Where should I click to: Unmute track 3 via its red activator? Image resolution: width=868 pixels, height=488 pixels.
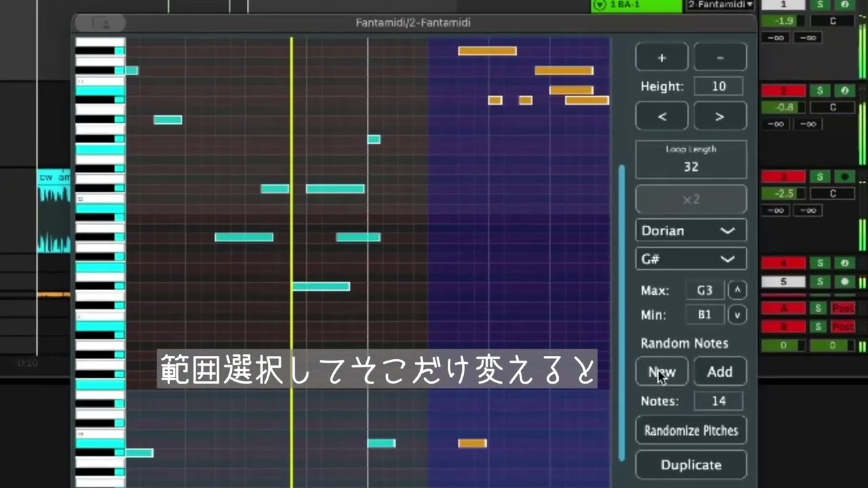click(x=784, y=177)
